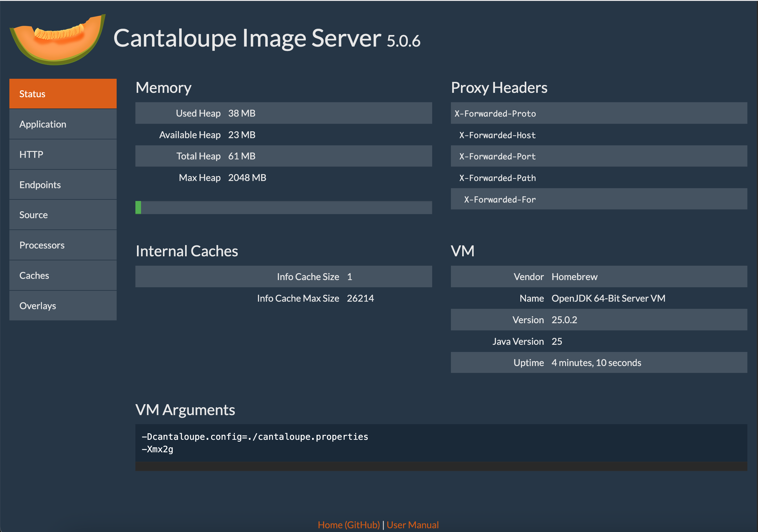
Task: Open the HTTP settings tab
Action: pyautogui.click(x=63, y=154)
